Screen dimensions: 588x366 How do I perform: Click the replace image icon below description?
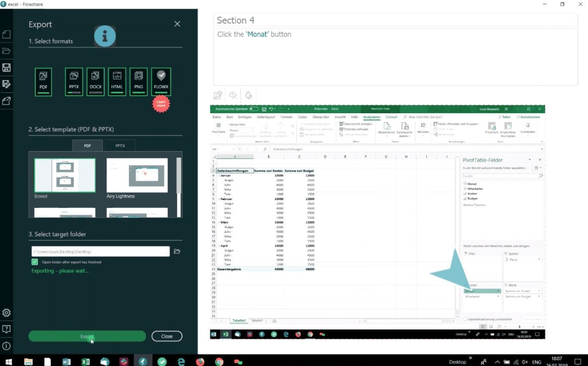coord(218,95)
